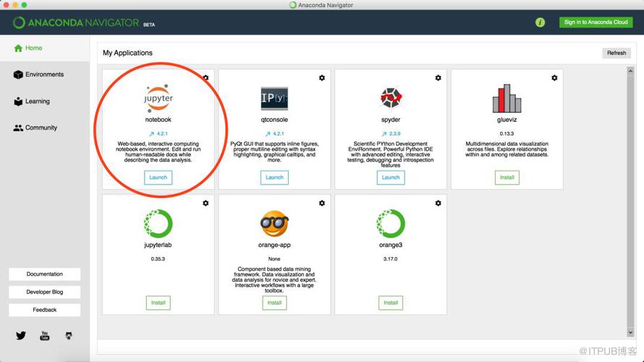The image size is (644, 362).
Task: Open the settings gear on orange3 card
Action: coord(438,203)
